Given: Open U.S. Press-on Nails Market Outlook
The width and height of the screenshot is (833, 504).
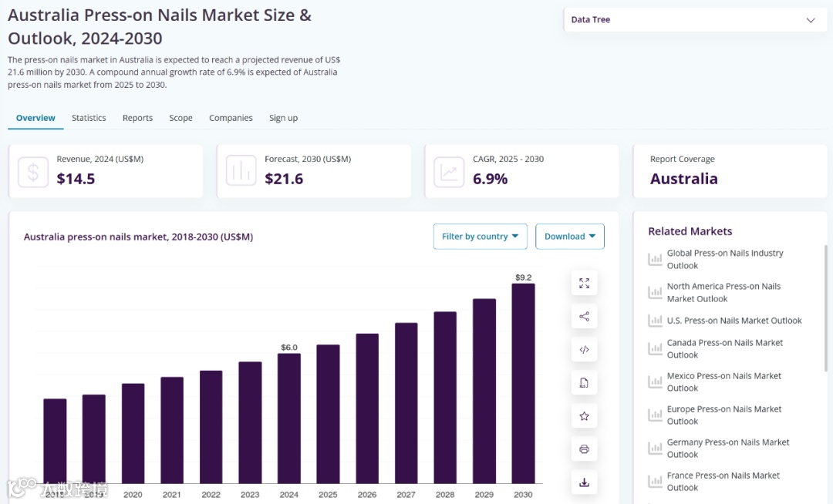Looking at the screenshot, I should click(734, 321).
